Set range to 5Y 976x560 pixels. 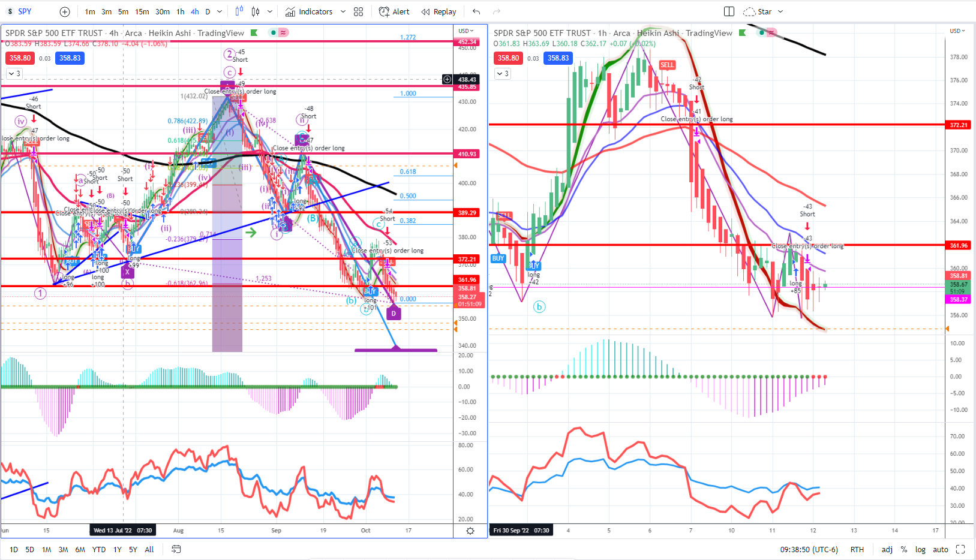pos(133,549)
